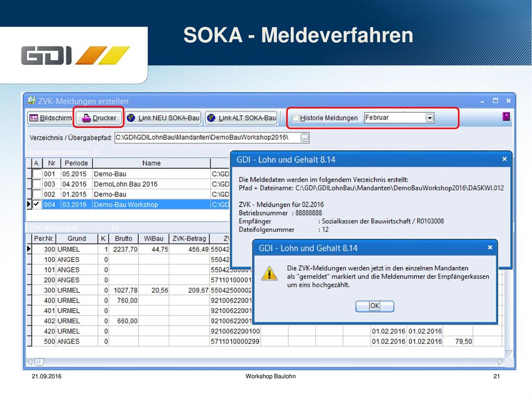Click Brutto value '660,00'
532x399 pixels.
tap(127, 321)
